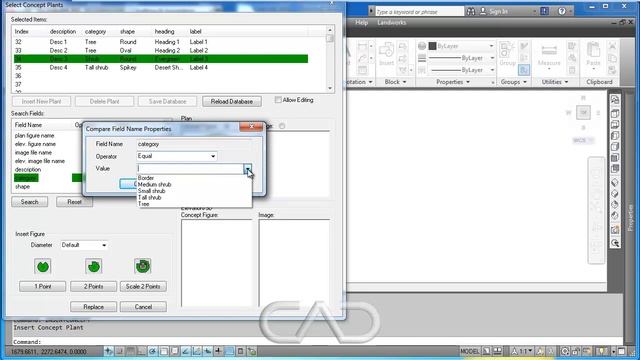The image size is (640, 360).
Task: Click the Measure tool in Utilities
Action: (x=549, y=55)
